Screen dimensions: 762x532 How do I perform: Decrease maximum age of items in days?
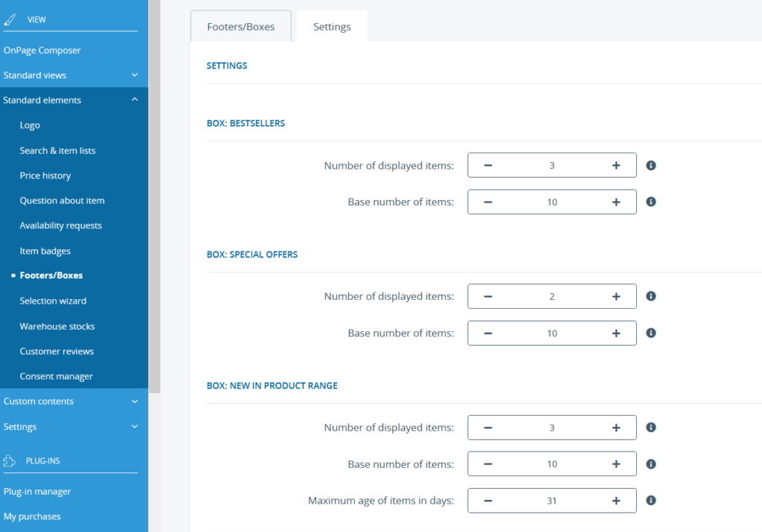coord(488,501)
